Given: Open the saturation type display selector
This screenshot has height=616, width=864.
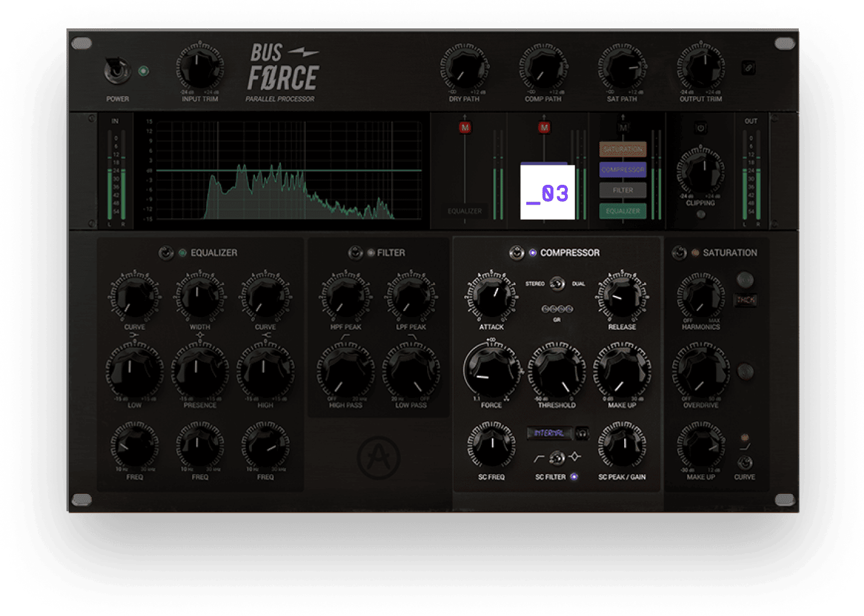Looking at the screenshot, I should (x=746, y=300).
